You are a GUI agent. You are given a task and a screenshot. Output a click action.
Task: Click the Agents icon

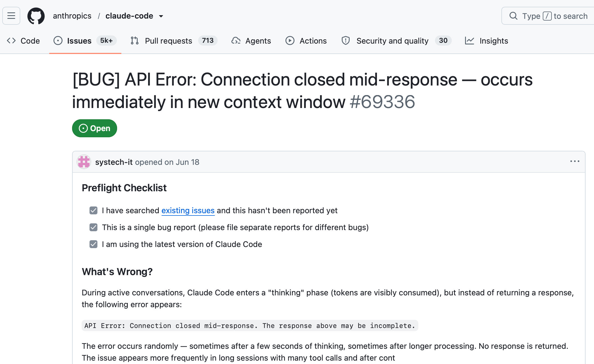pos(236,41)
